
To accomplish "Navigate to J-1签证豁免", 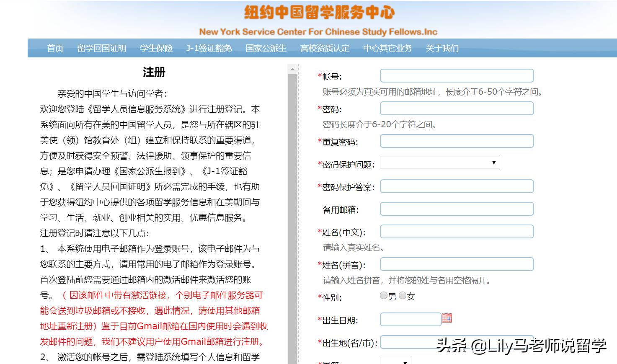I will (209, 48).
